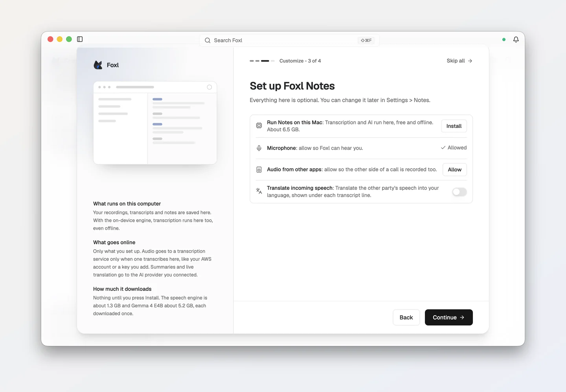Viewport: 566px width, 392px height.
Task: Skip all onboarding steps
Action: pyautogui.click(x=459, y=61)
